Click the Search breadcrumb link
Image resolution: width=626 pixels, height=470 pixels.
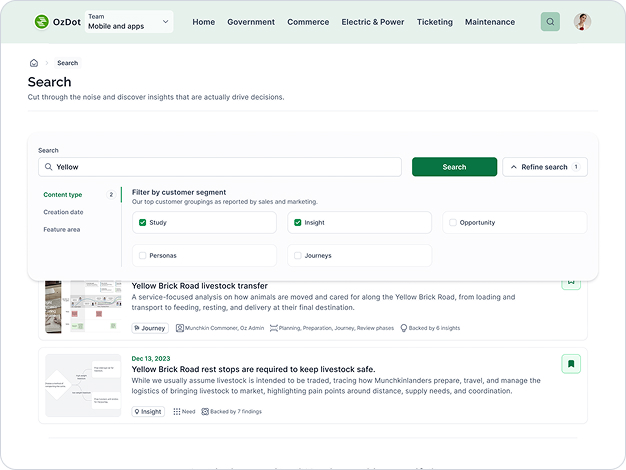[67, 63]
